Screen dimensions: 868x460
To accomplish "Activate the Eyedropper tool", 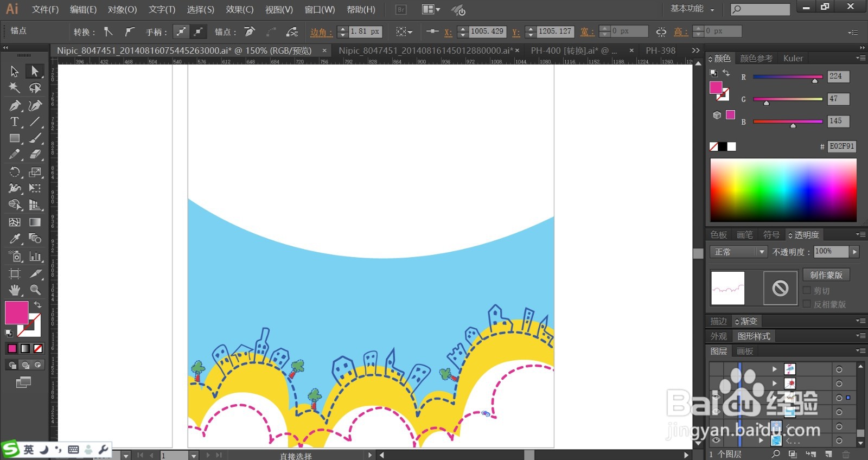I will pyautogui.click(x=15, y=239).
